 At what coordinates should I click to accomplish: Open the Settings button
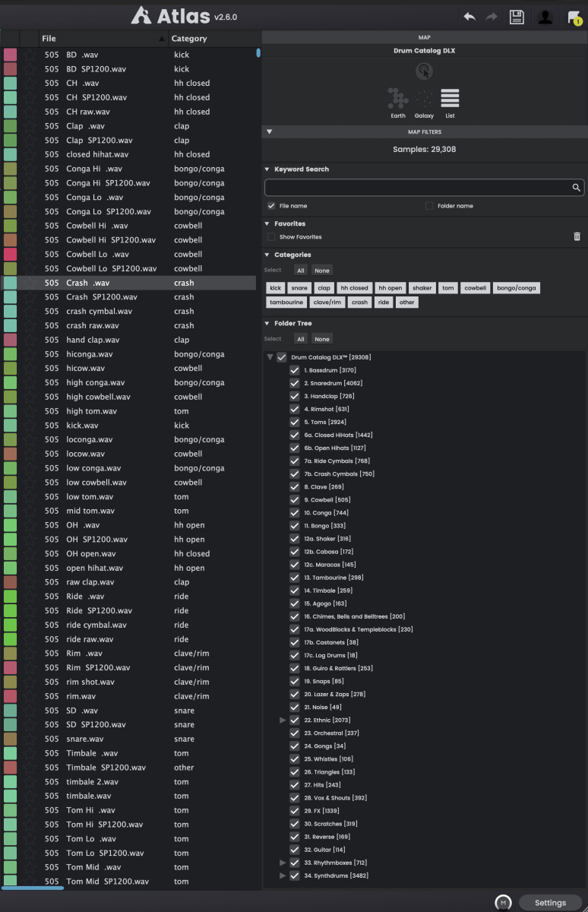tap(550, 903)
